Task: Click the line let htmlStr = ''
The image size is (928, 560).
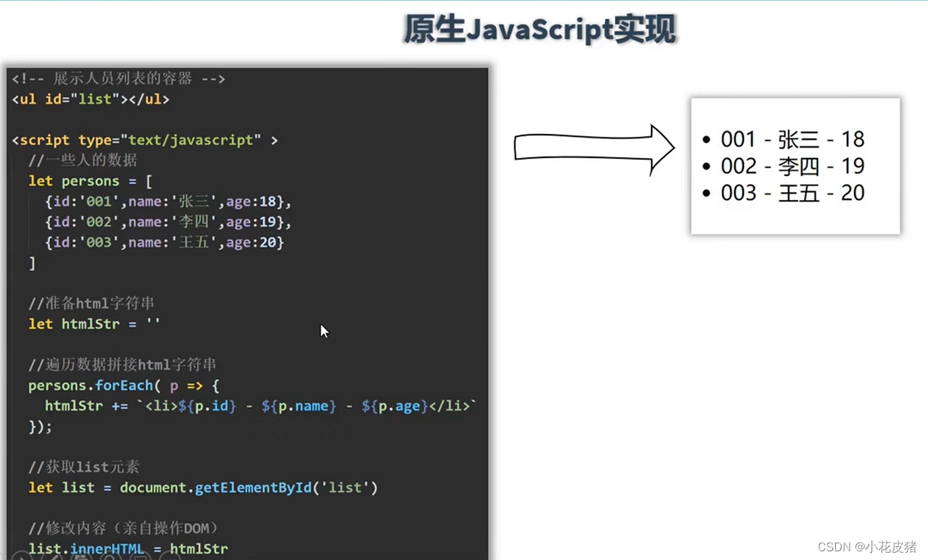Action: click(x=94, y=324)
